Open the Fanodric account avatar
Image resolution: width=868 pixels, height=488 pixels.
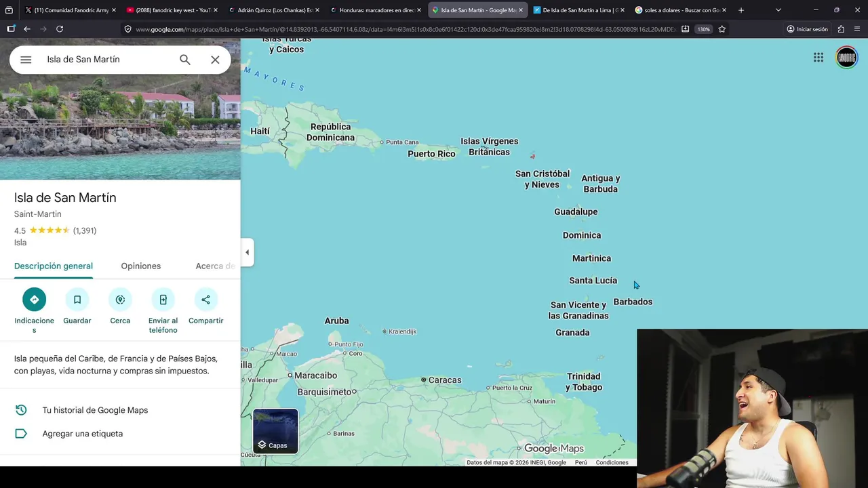846,58
